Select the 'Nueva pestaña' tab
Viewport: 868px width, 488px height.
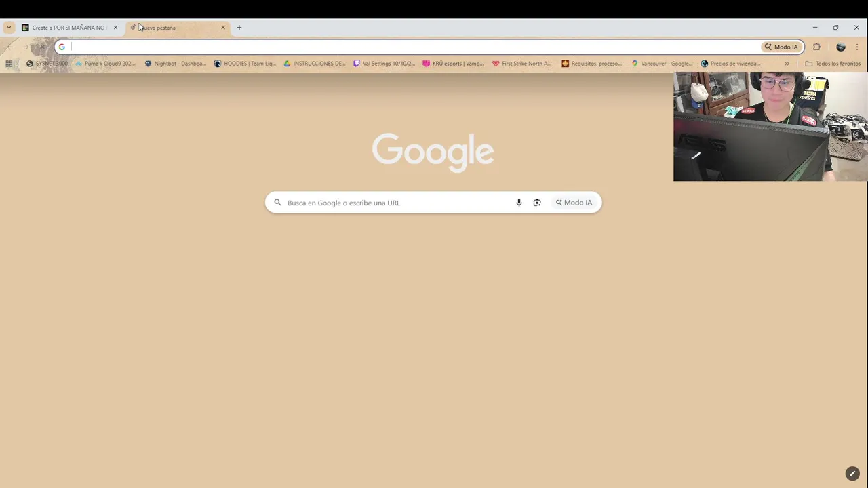178,28
